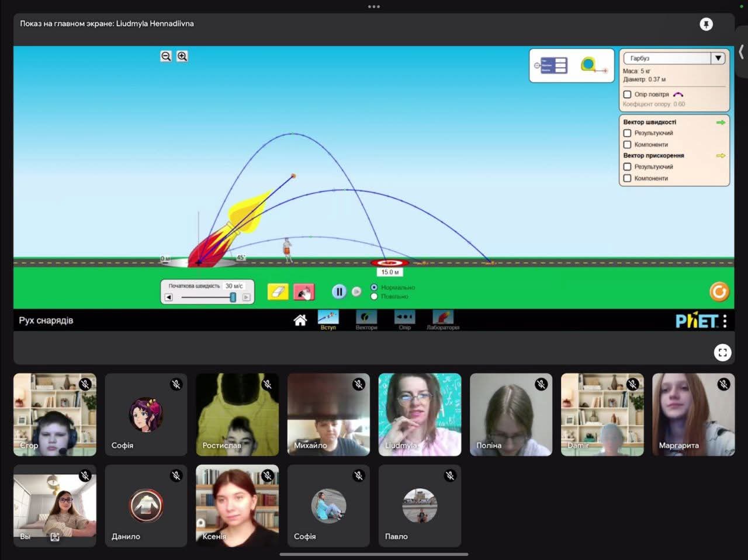This screenshot has width=748, height=560.
Task: Click Маргарита's participant video tile
Action: click(693, 415)
